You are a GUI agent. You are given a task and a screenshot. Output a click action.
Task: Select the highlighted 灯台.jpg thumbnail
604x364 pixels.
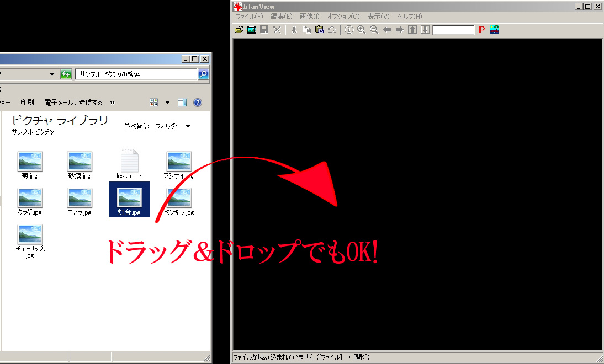(x=129, y=199)
